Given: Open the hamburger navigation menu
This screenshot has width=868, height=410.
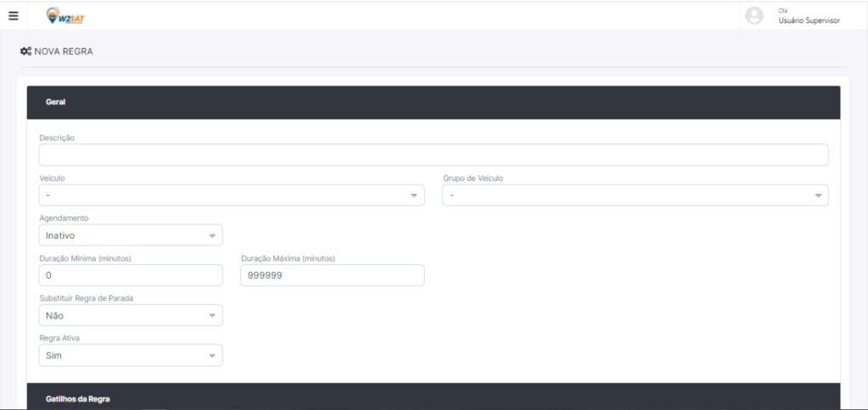Looking at the screenshot, I should pyautogui.click(x=14, y=15).
